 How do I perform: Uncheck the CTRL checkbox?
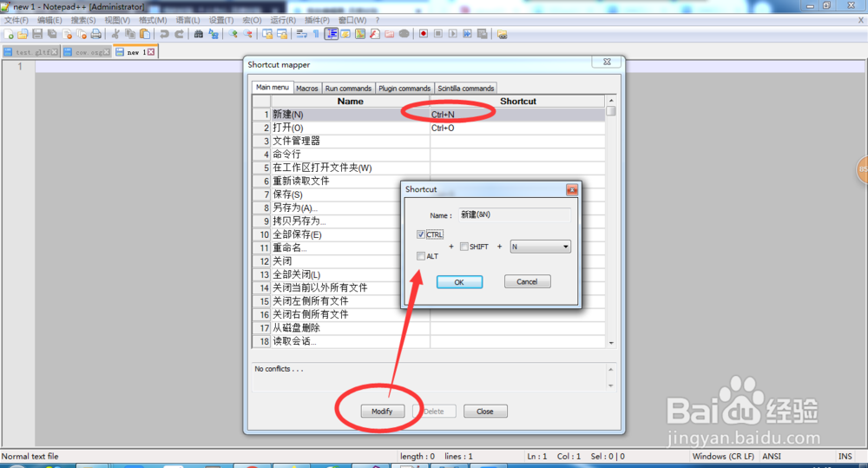point(421,234)
